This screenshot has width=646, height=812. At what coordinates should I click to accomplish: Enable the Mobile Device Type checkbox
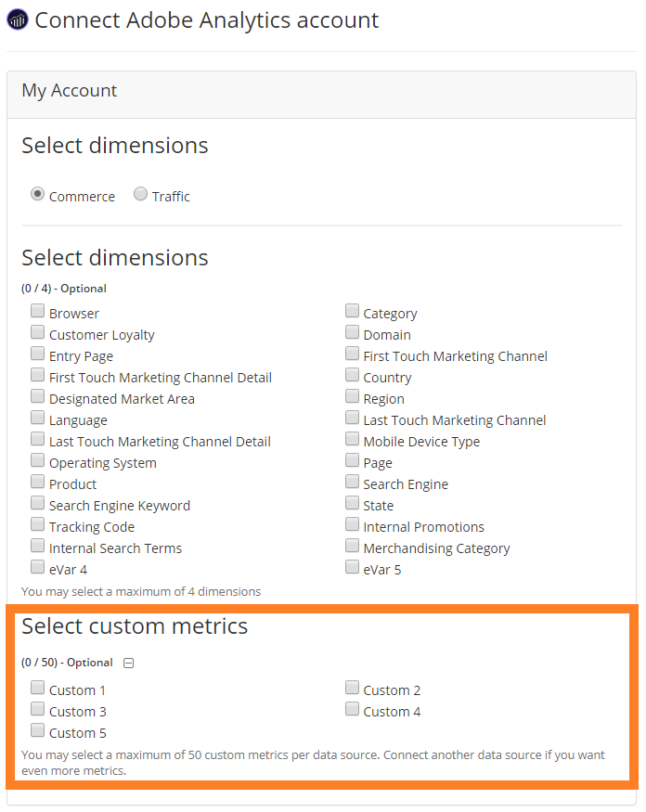(352, 440)
